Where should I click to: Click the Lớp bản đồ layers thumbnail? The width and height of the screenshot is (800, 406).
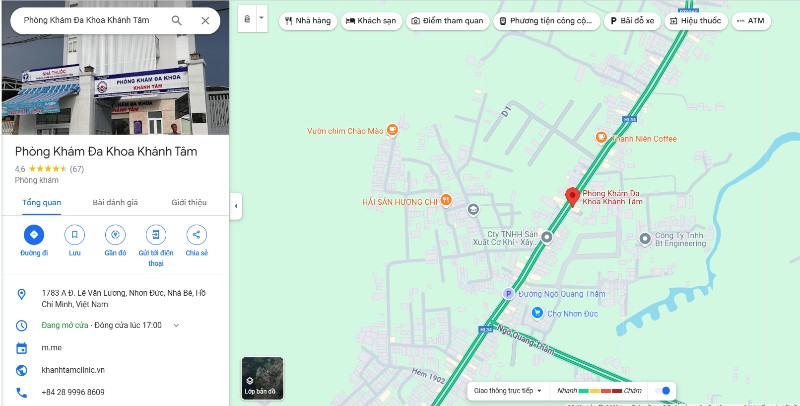pos(262,378)
